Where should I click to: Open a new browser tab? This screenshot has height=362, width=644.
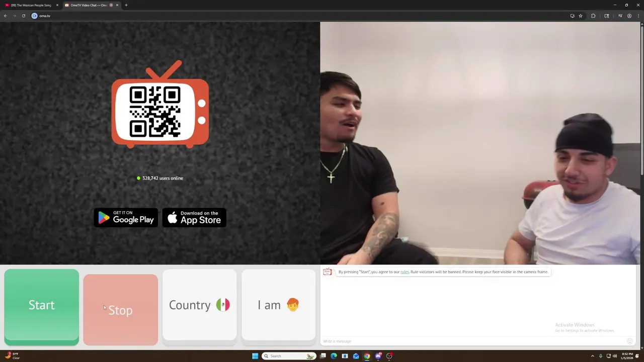tap(126, 5)
